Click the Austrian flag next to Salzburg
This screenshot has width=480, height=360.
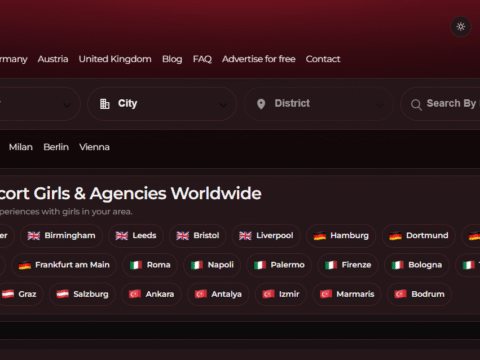(62, 294)
